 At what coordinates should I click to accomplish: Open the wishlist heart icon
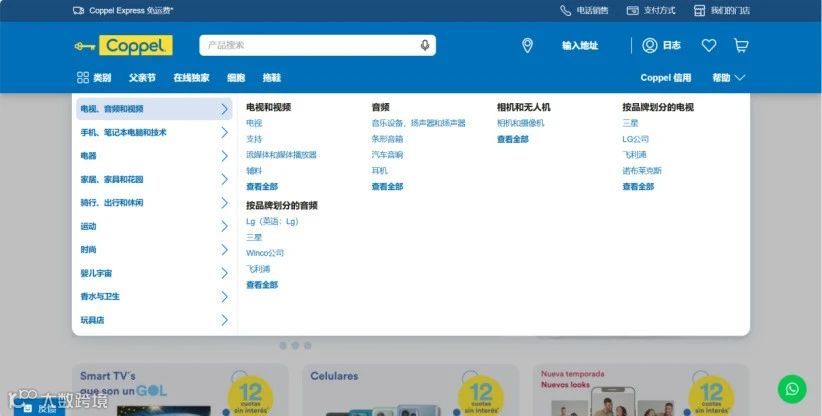tap(709, 46)
